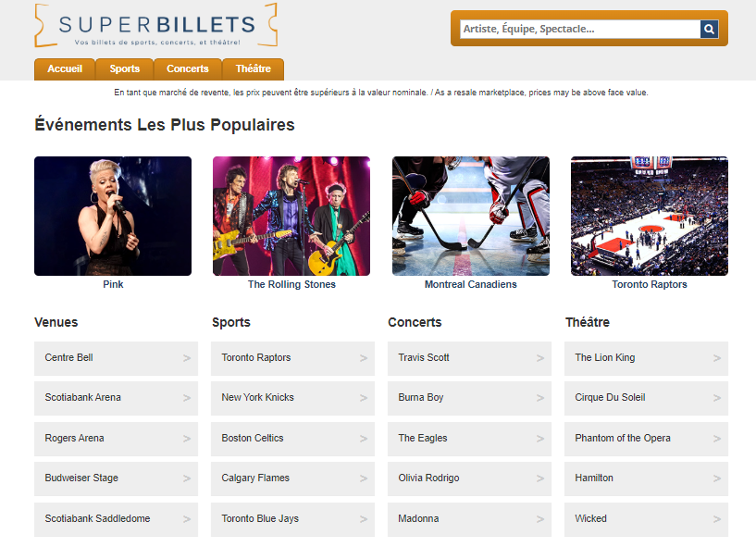The height and width of the screenshot is (559, 756).
Task: Open the Pink event photo
Action: [x=113, y=216]
